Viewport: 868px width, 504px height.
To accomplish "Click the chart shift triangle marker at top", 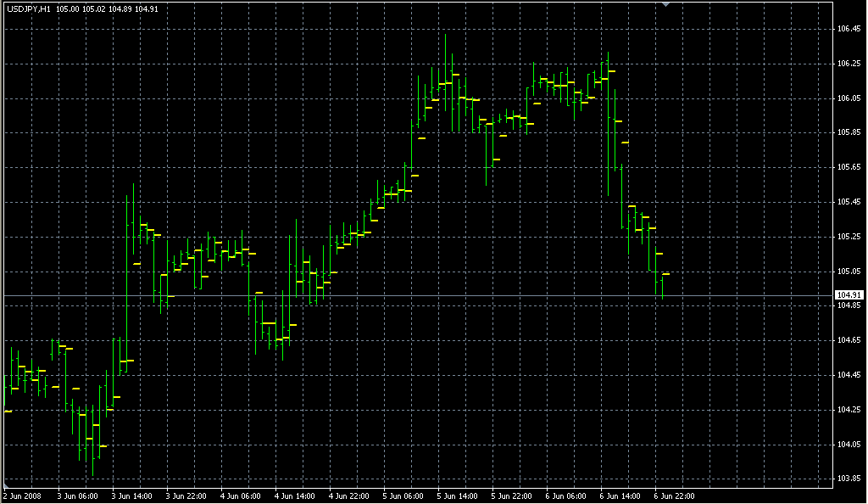I will coord(666,4).
